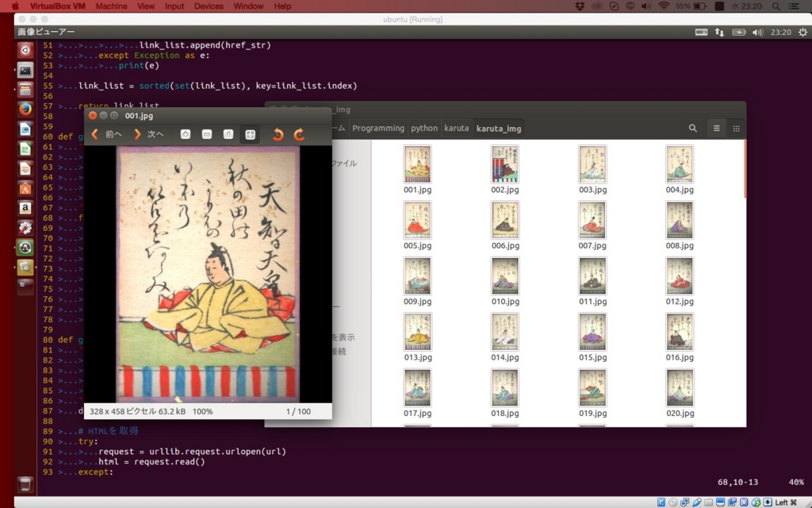Open the VirtualBox Machine menu
This screenshot has width=812, height=508.
pyautogui.click(x=111, y=6)
